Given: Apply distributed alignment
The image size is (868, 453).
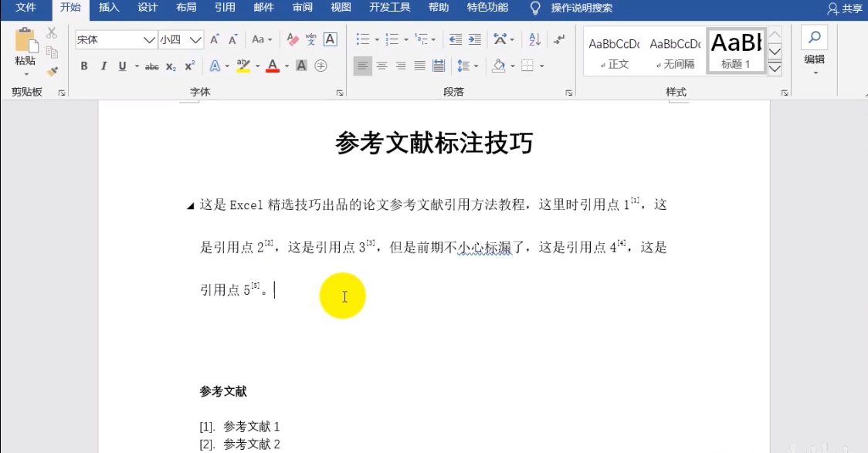Looking at the screenshot, I should pyautogui.click(x=439, y=66).
